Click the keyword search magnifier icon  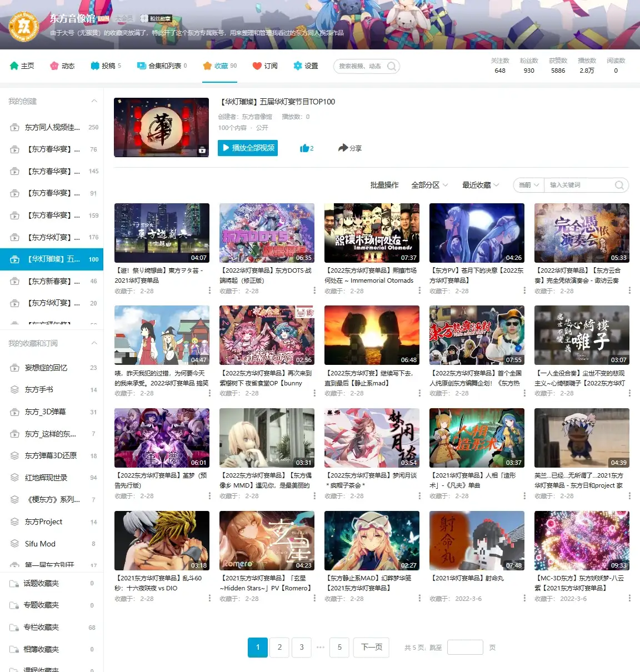tap(619, 185)
